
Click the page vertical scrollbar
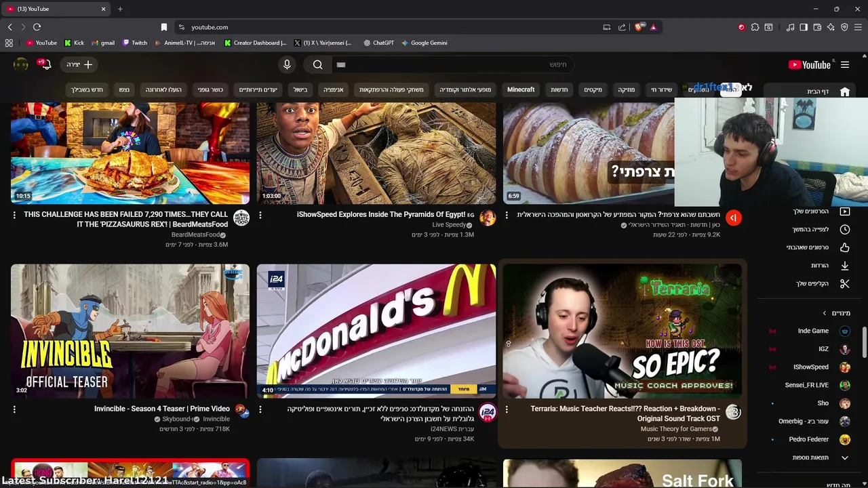pos(865,342)
